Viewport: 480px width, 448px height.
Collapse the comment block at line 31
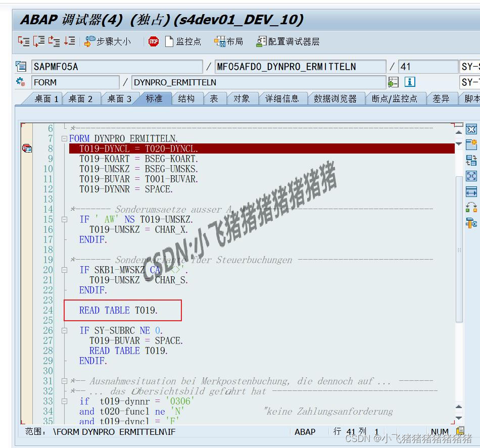[64, 381]
